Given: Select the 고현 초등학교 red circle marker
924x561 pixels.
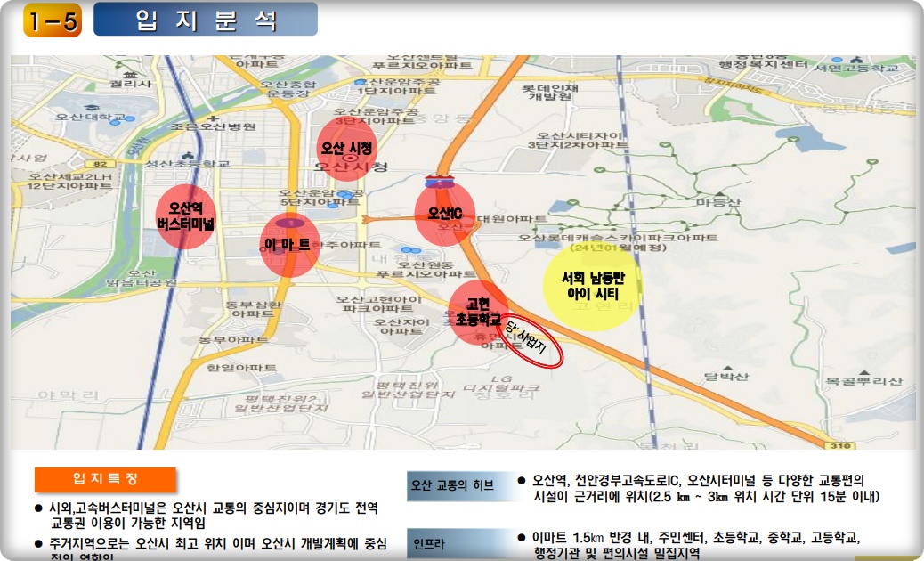Looking at the screenshot, I should (x=479, y=313).
